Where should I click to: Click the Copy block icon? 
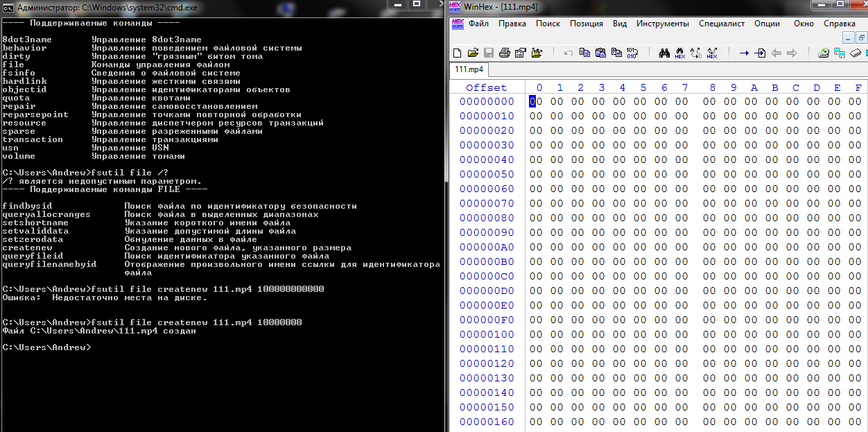[584, 53]
